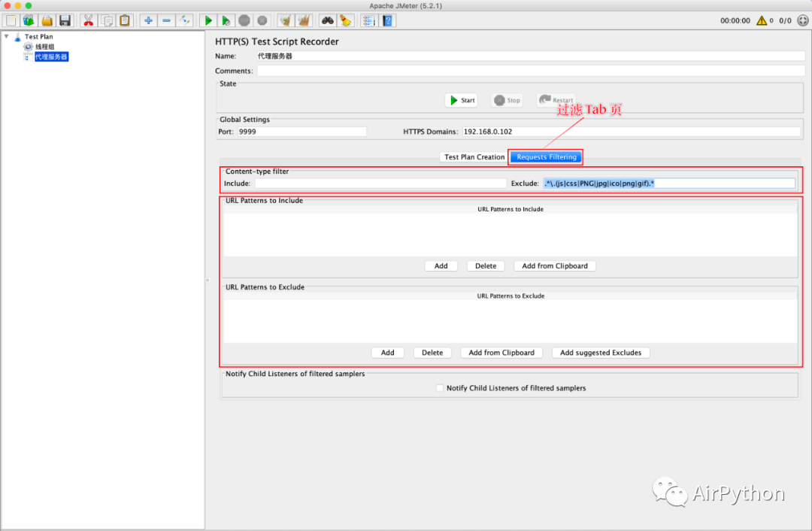Search the tree with binoculars icon
This screenshot has height=531, width=812.
click(327, 21)
